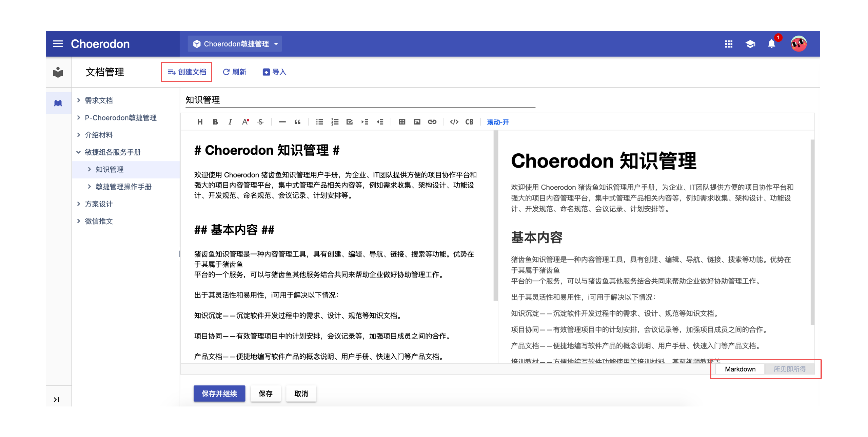Decrease the indent level

[380, 122]
